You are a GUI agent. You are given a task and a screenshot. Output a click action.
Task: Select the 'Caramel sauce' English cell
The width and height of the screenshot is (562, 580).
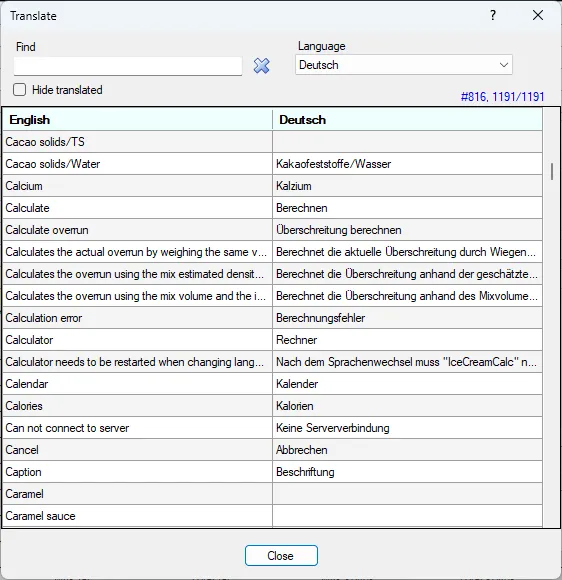137,516
